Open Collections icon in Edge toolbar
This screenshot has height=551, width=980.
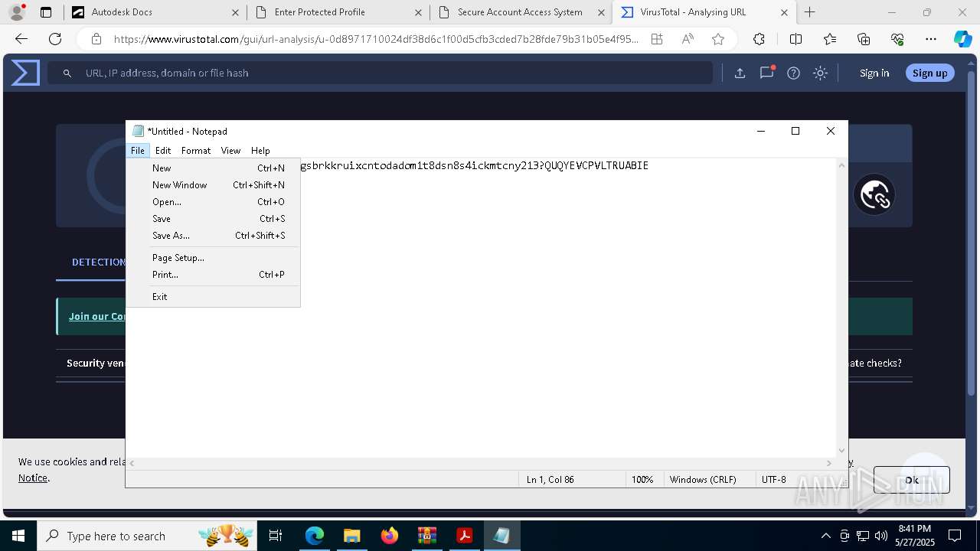pyautogui.click(x=864, y=39)
